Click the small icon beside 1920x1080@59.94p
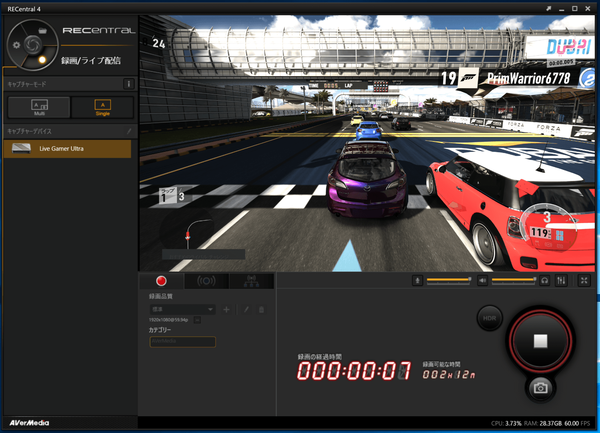The width and height of the screenshot is (600, 433). tap(197, 320)
